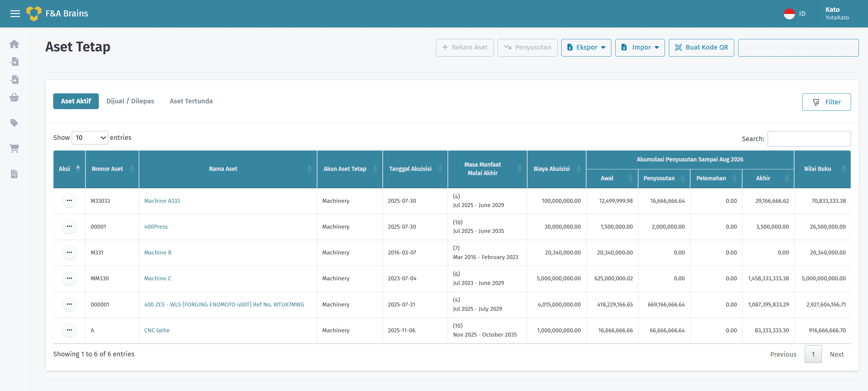Go to Previous page
This screenshot has width=868, height=391.
[783, 354]
